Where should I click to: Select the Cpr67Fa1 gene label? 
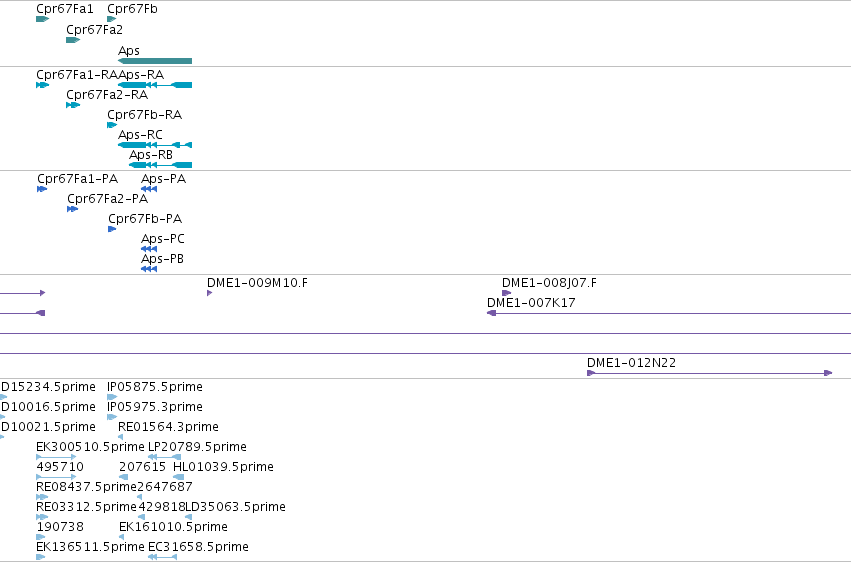pos(65,9)
